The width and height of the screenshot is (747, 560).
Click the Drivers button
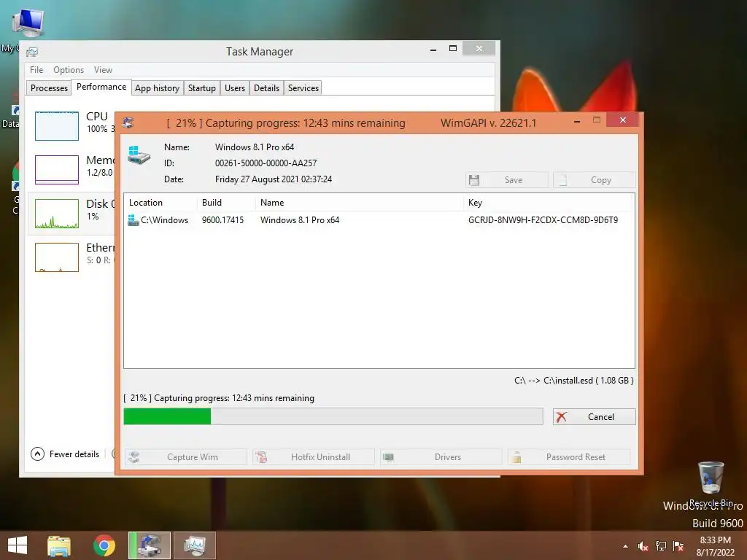point(441,457)
